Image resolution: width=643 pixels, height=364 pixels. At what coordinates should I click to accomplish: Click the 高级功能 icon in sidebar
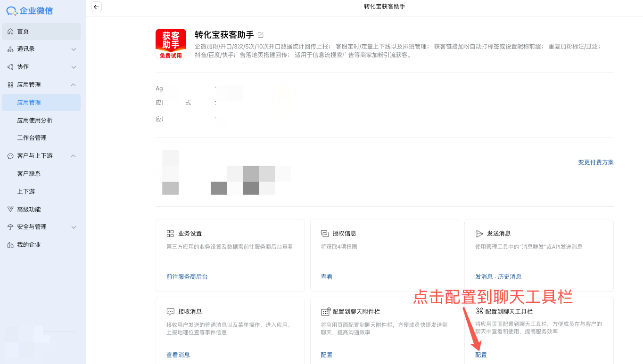10,209
